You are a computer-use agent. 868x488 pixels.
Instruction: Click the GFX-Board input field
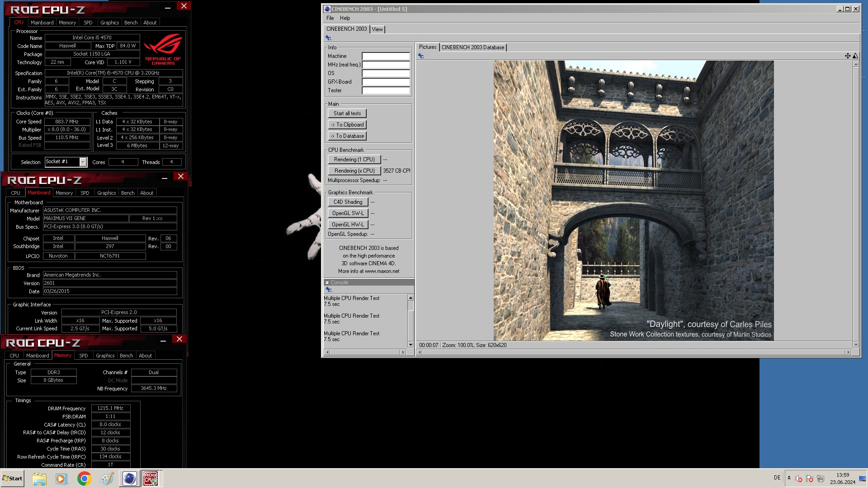386,82
